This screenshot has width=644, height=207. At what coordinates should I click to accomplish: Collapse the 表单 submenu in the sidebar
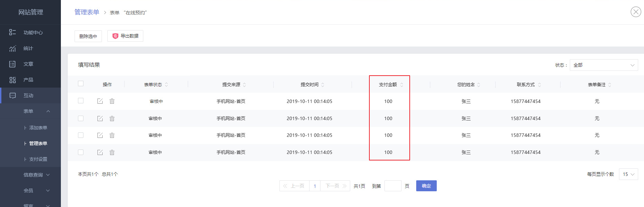pos(48,111)
